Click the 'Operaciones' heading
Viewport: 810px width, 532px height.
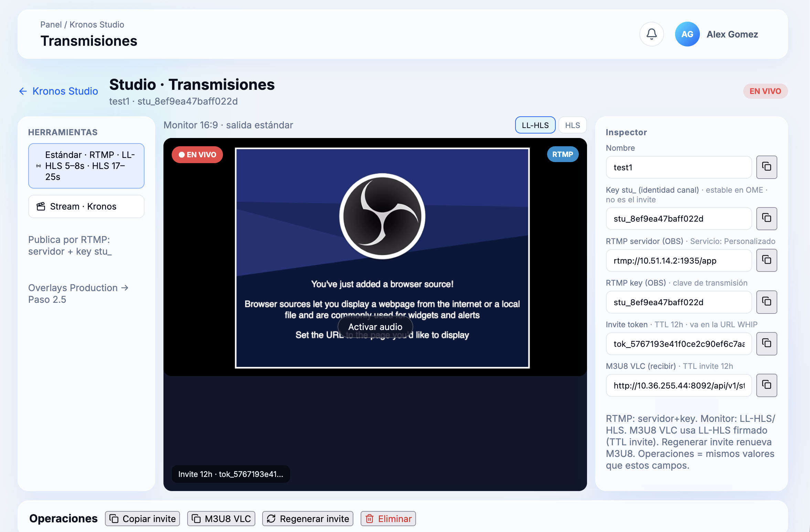(63, 519)
